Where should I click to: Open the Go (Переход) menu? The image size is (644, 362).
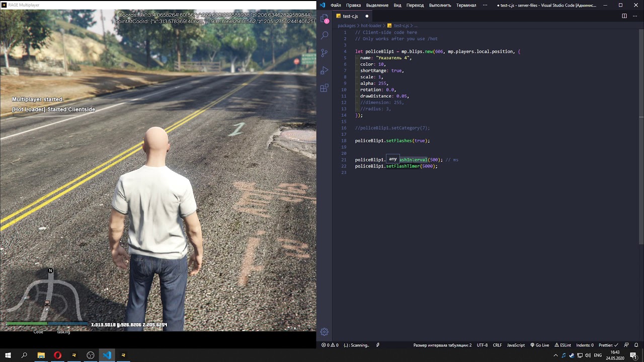click(x=415, y=5)
